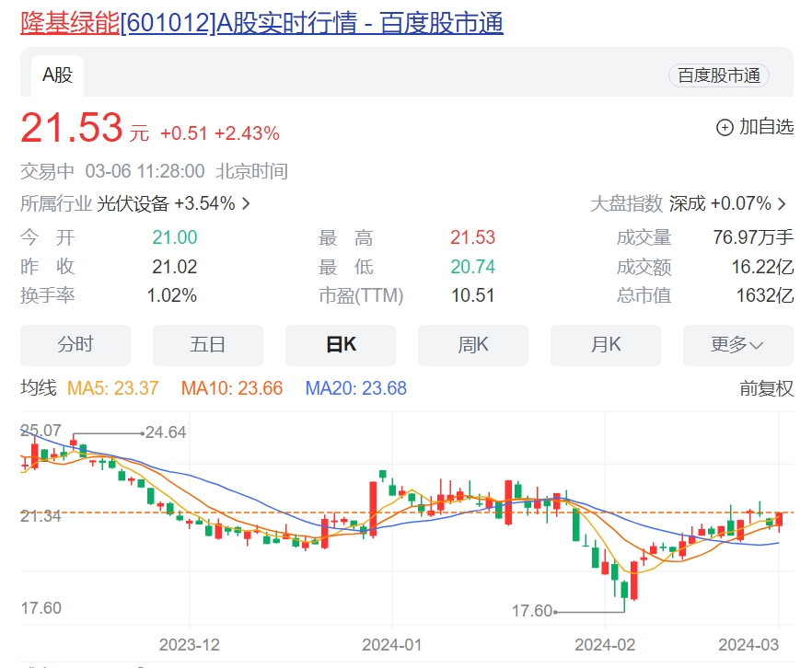
Task: Click the 24.64 high point marker on chart
Action: click(x=165, y=432)
